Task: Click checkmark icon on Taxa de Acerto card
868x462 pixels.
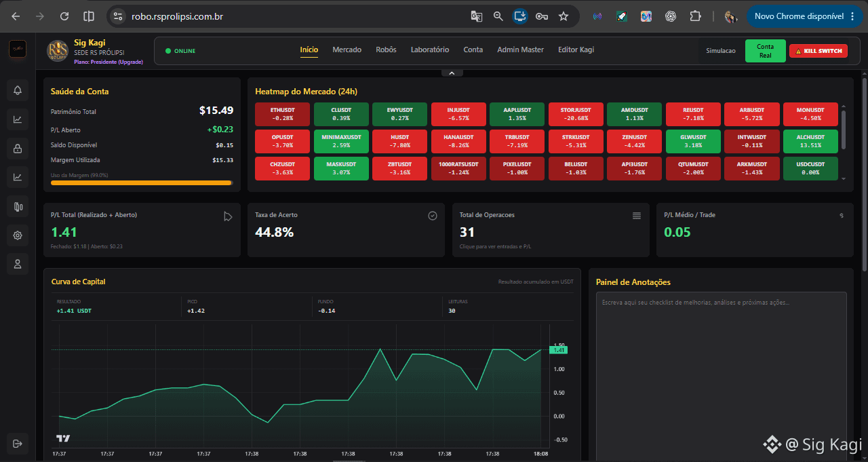Action: point(433,216)
